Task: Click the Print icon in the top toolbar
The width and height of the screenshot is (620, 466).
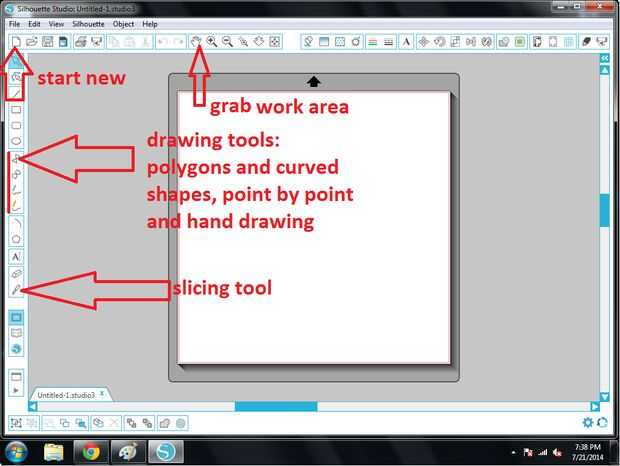Action: click(81, 42)
